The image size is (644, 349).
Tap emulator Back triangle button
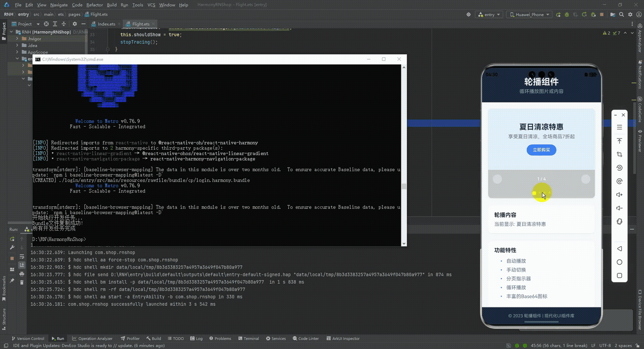619,249
